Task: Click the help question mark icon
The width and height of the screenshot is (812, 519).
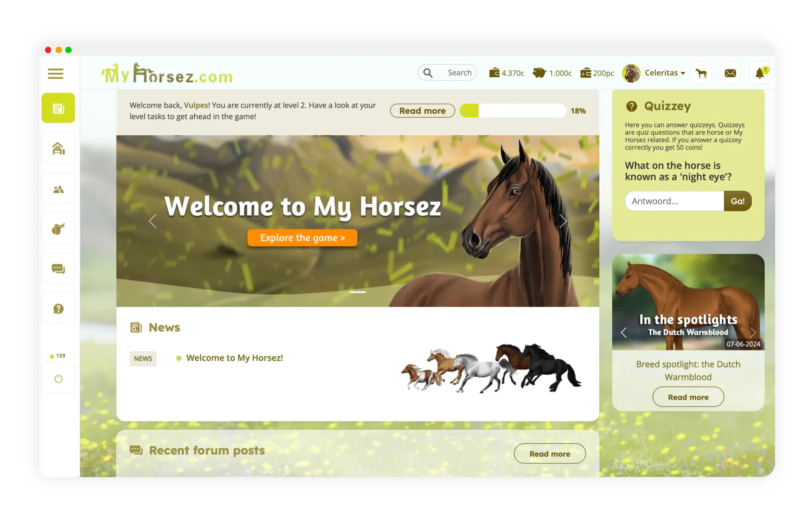Action: coord(58,308)
